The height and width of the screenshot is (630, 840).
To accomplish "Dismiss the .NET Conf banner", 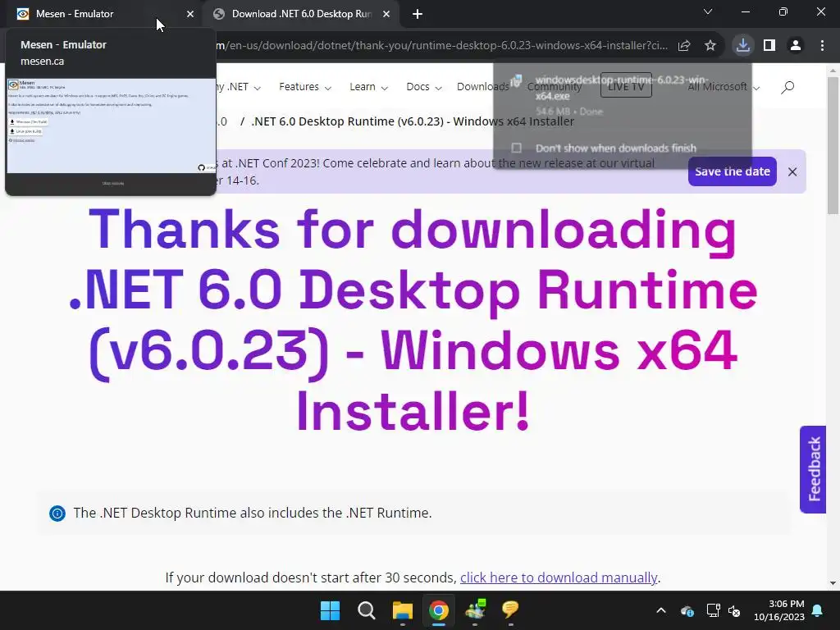I will tap(792, 171).
